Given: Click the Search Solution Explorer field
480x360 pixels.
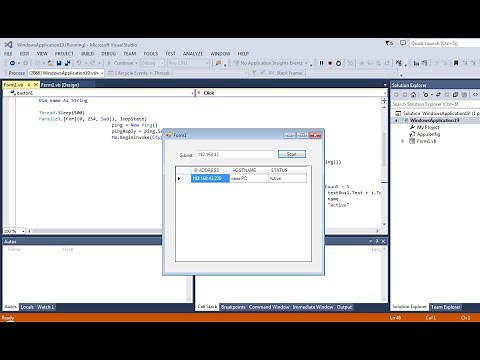Looking at the screenshot, I should [x=436, y=104].
